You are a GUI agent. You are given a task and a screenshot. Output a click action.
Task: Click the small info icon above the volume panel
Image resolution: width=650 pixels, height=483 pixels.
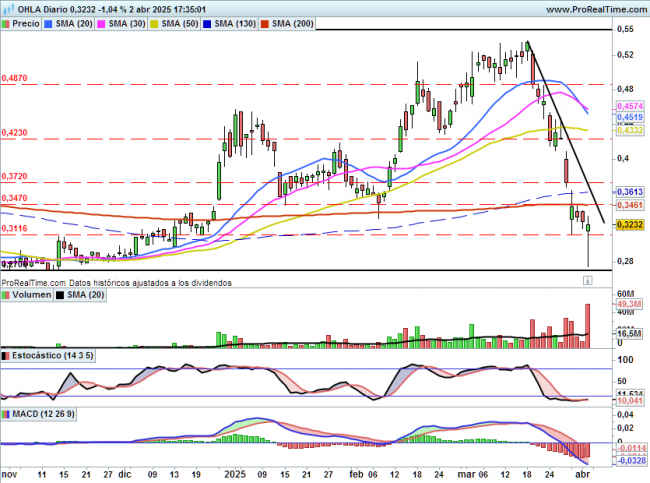[x=587, y=280]
